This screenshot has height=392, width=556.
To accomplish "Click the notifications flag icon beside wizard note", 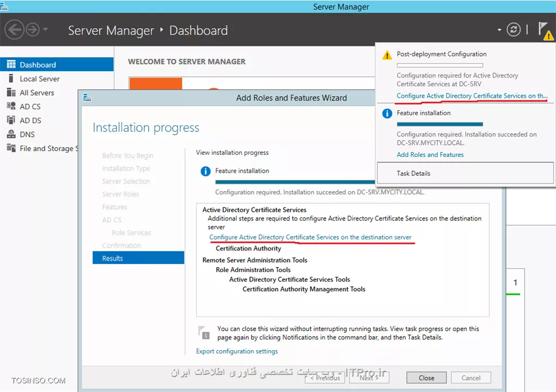I will (204, 332).
